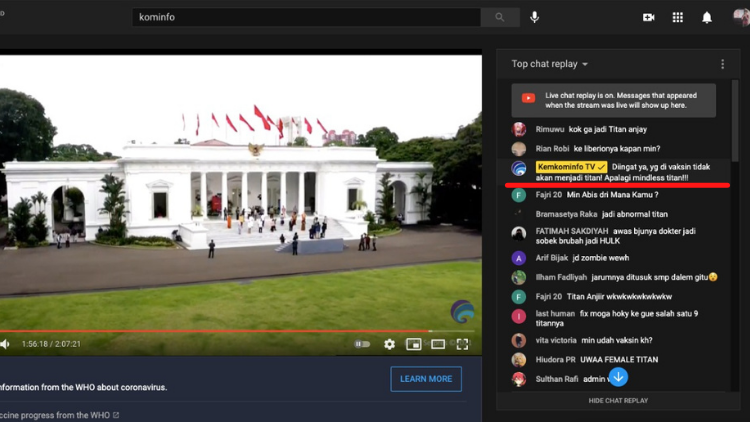
Task: Click Arif Bijak's purple avatar
Action: point(519,258)
